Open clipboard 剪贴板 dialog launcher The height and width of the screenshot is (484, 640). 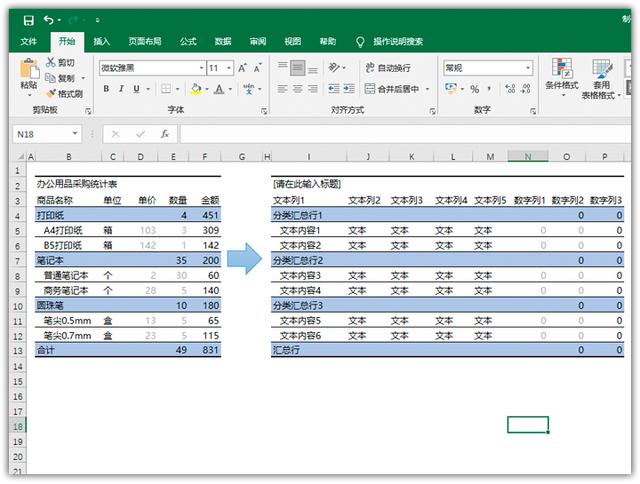[x=88, y=111]
